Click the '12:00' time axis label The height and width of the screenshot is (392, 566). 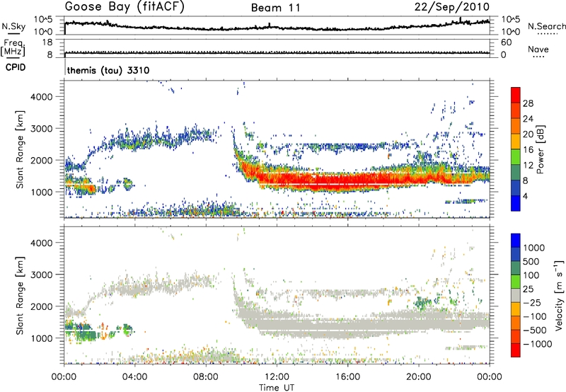pyautogui.click(x=277, y=377)
